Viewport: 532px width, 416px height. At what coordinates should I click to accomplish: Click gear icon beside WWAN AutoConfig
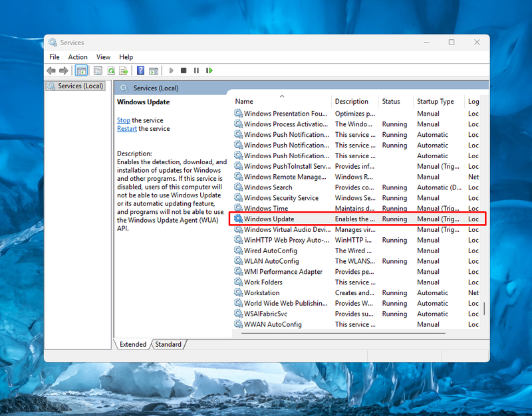coord(239,324)
